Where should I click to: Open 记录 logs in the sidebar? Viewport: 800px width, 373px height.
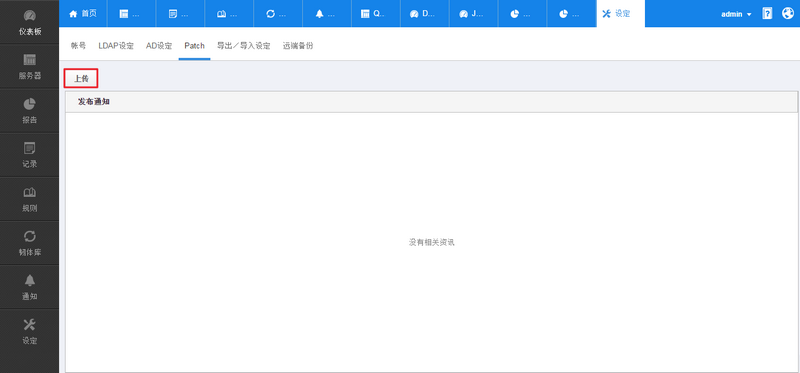[x=29, y=155]
